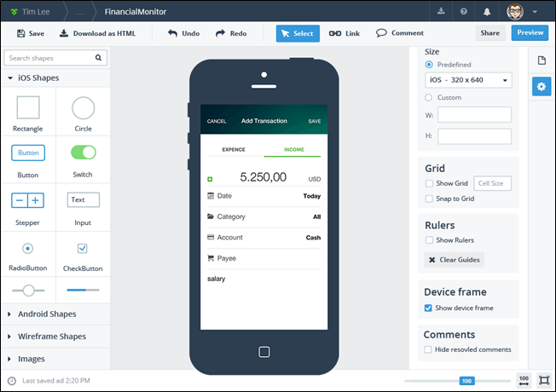Viewport: 556px width, 392px height.
Task: Click the FinancialMonitor breadcrumb
Action: click(135, 12)
